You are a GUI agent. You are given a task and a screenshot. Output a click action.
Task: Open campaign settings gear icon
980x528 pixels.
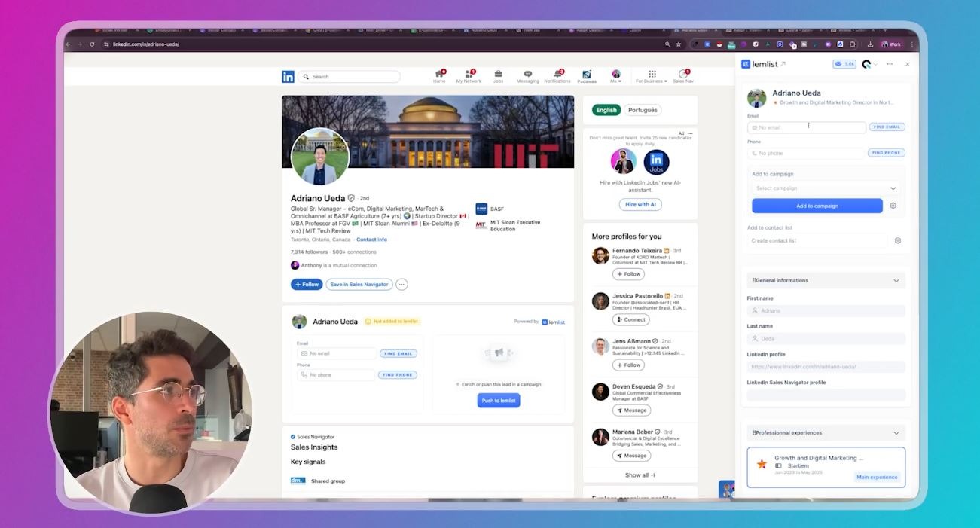click(x=893, y=206)
